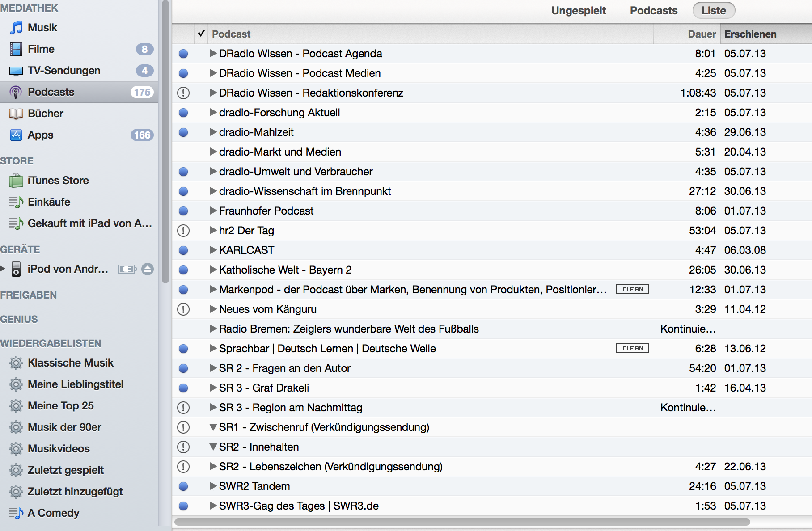Toggle unplayed dot for SWR2 Tandem

183,486
